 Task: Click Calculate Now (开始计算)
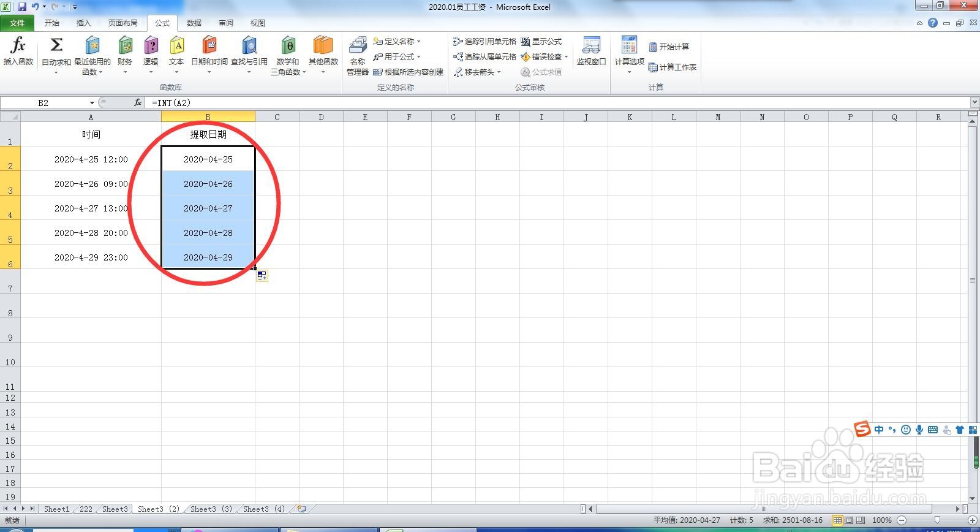669,47
